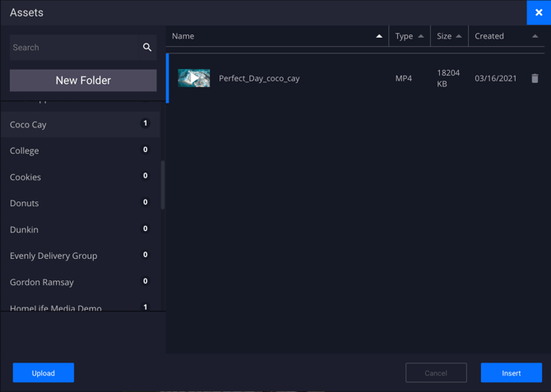Viewport: 551px width, 392px height.
Task: Select the Perfect_Day_coco_cay file name
Action: click(x=259, y=78)
